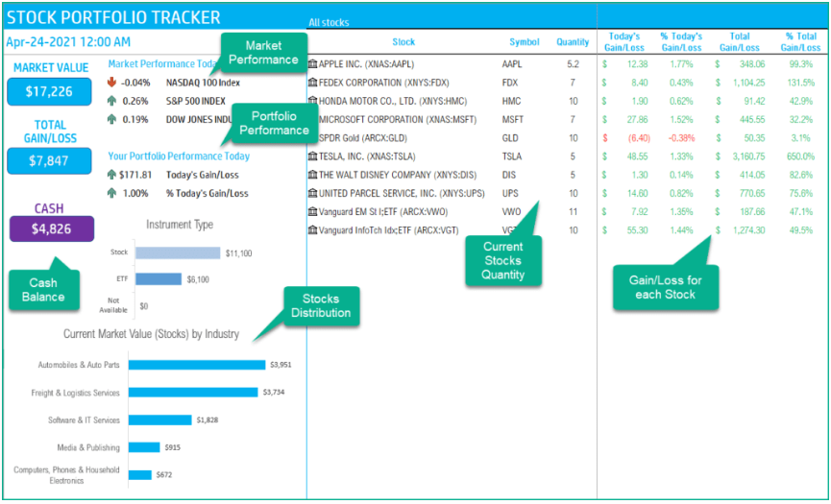Click the 75.6% total gain for UPS
This screenshot has width=831, height=504.
click(801, 193)
